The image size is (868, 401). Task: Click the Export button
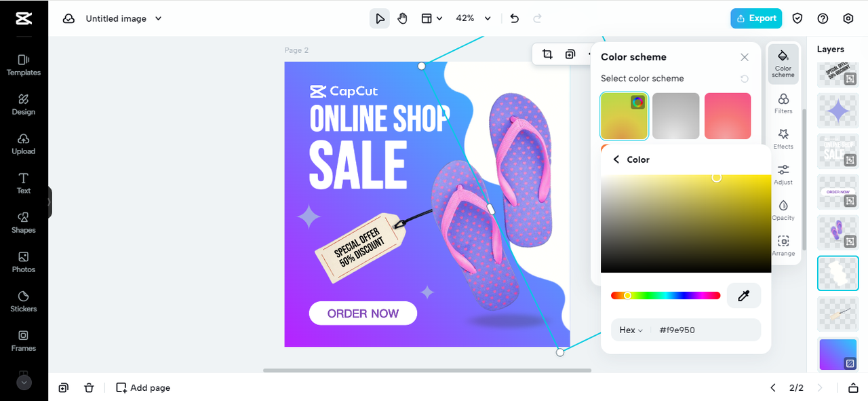point(756,18)
